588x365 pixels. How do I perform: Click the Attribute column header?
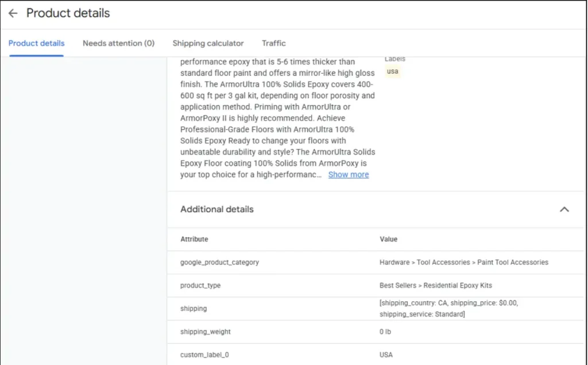coord(194,239)
